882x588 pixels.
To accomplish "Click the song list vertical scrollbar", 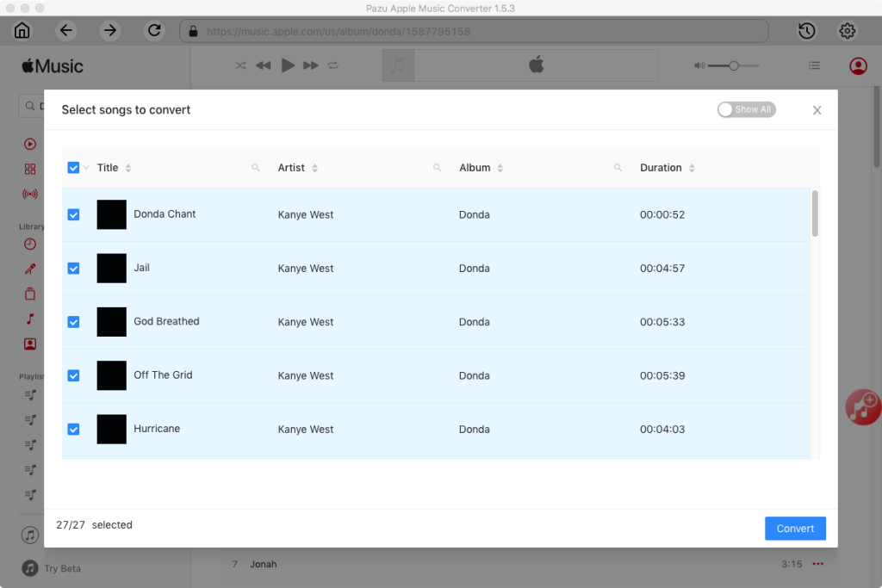I will pos(815,214).
